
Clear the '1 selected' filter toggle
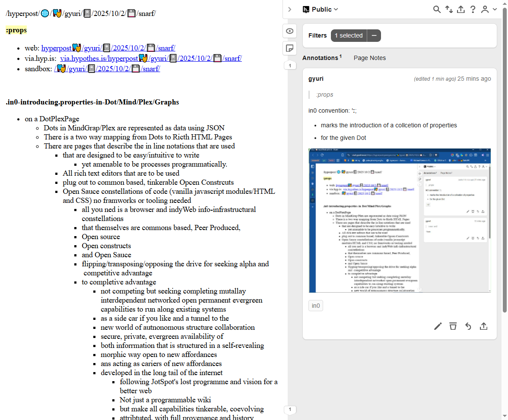click(374, 35)
